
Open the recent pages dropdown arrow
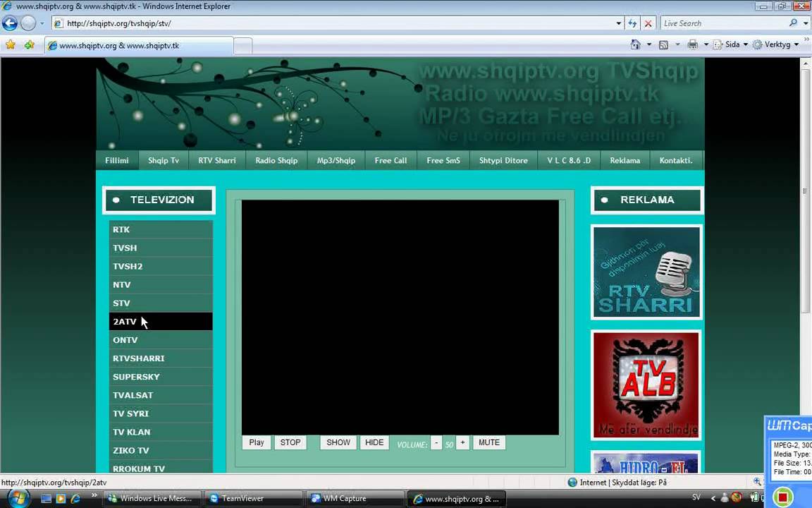(42, 23)
